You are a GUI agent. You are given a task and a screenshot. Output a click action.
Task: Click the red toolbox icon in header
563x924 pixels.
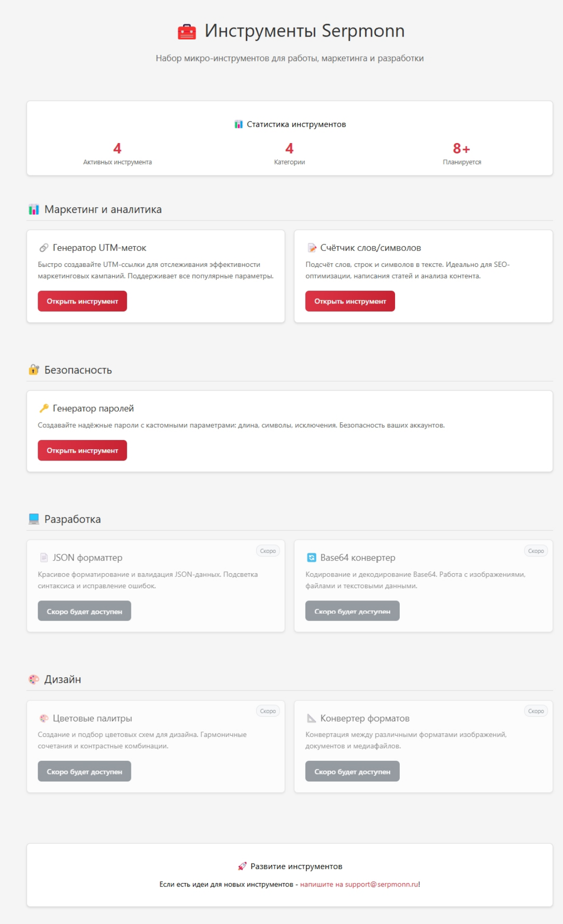[187, 32]
